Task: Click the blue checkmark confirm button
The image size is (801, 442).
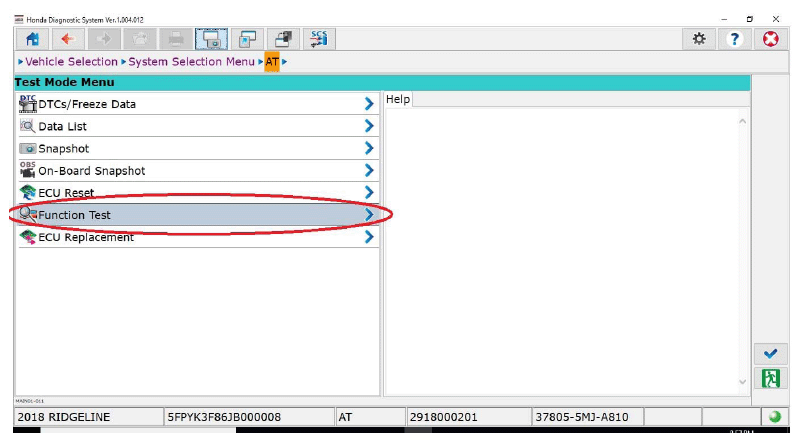Action: tap(770, 354)
